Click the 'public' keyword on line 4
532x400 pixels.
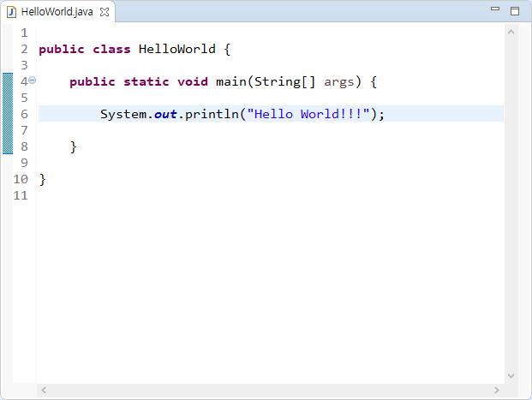pyautogui.click(x=93, y=82)
